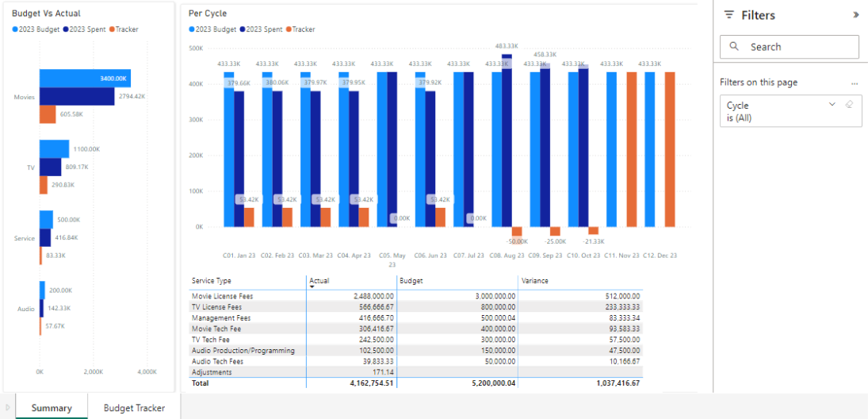Select the Movies 2023 Budget bar
Viewport: 868px width, 419px height.
tap(85, 79)
